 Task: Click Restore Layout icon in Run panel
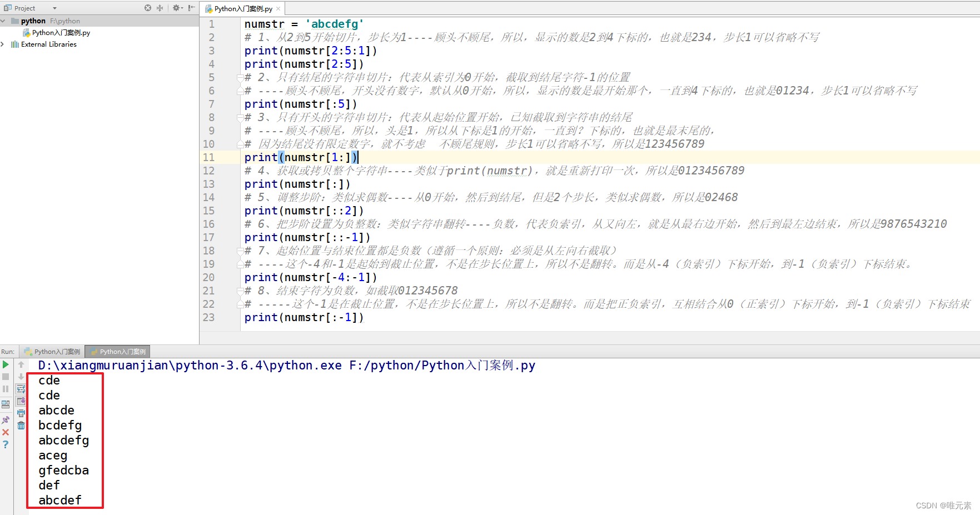click(6, 404)
